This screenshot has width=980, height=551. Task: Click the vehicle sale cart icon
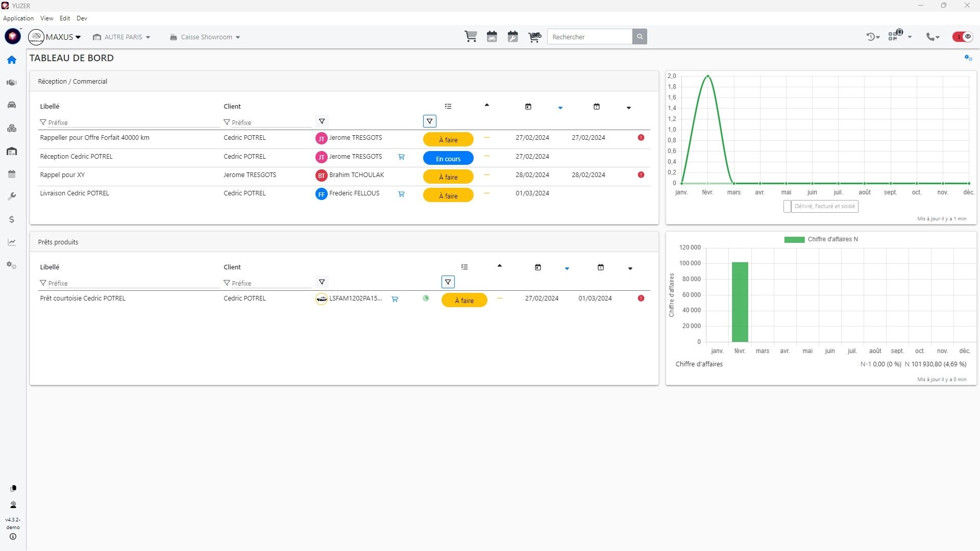point(534,37)
